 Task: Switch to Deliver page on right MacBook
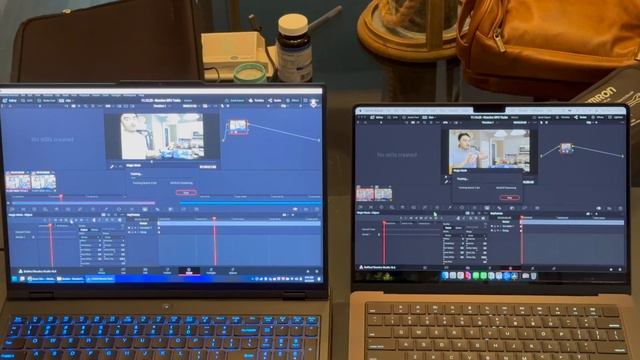(x=554, y=268)
